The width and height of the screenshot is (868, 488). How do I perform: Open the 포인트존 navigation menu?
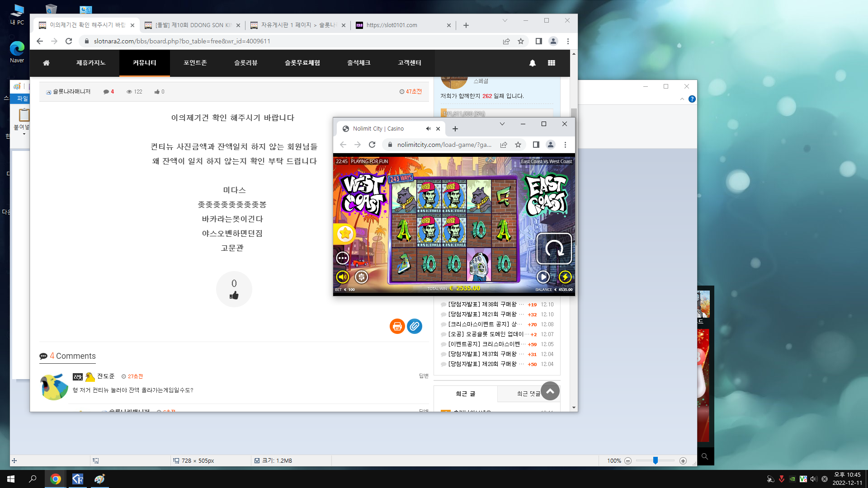coord(195,63)
